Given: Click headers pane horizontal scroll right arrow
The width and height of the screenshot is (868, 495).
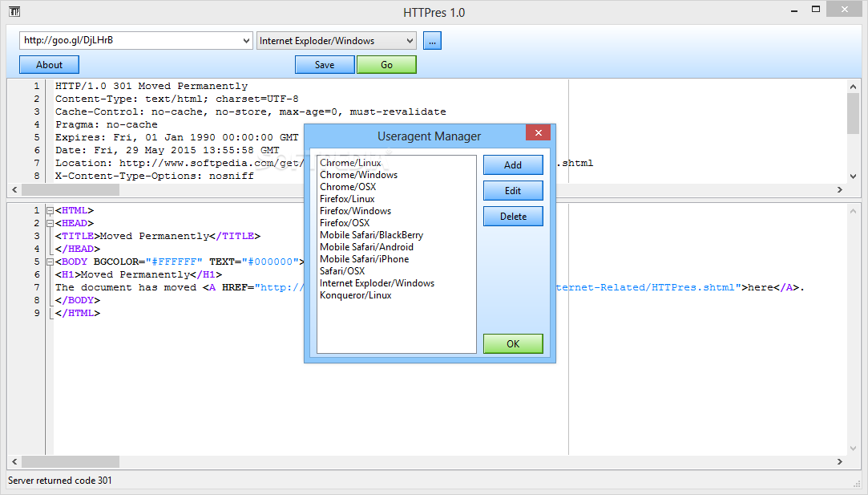Looking at the screenshot, I should click(840, 189).
